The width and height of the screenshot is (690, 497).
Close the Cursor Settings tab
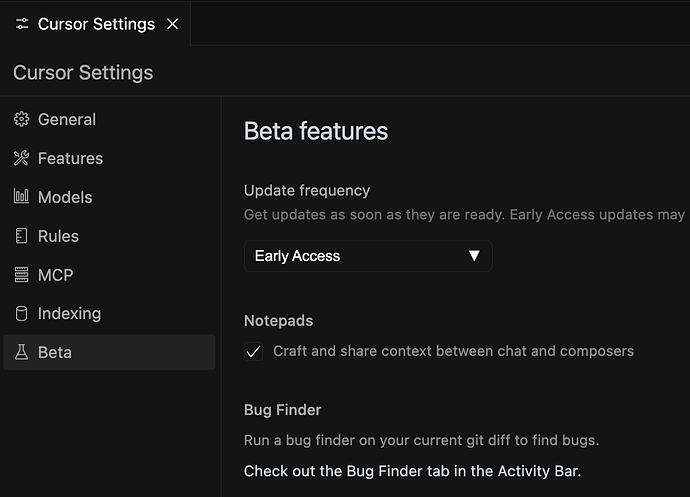pyautogui.click(x=172, y=24)
